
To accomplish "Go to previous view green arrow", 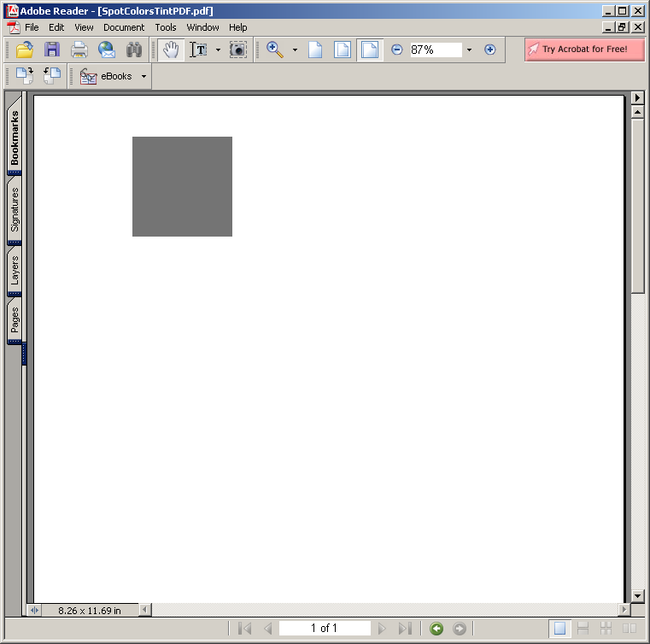I will pyautogui.click(x=436, y=629).
